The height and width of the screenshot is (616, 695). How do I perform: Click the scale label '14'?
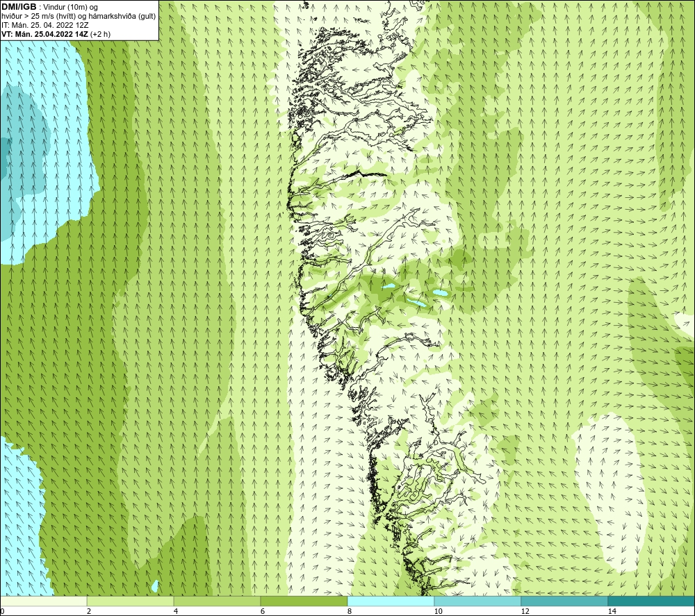612,611
